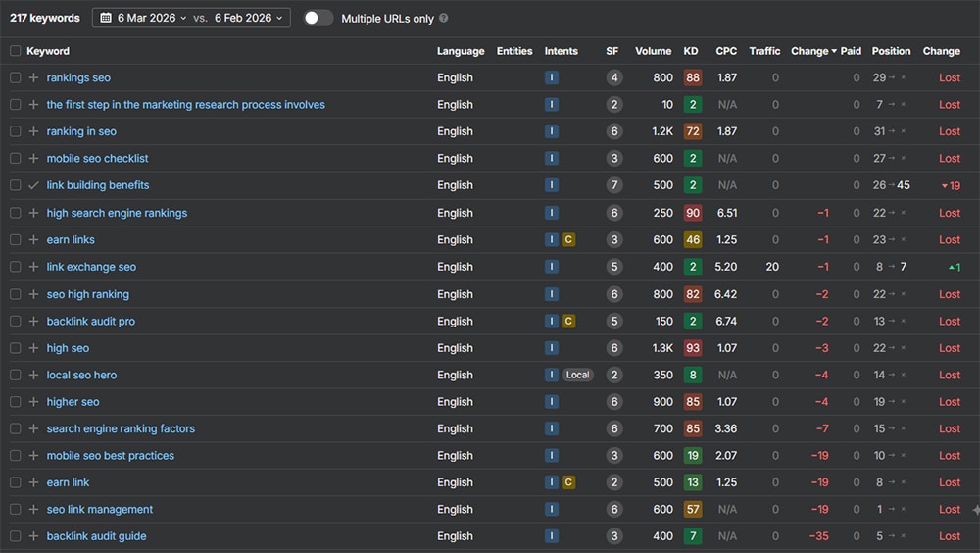Click plus icon beside local seo hero
The width and height of the screenshot is (980, 553).
(33, 375)
